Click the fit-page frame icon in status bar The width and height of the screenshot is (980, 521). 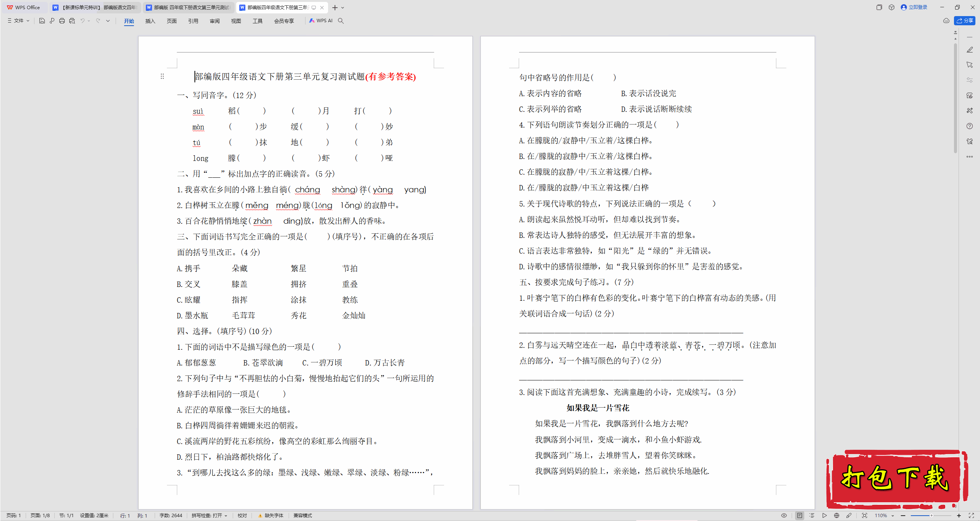(864, 516)
